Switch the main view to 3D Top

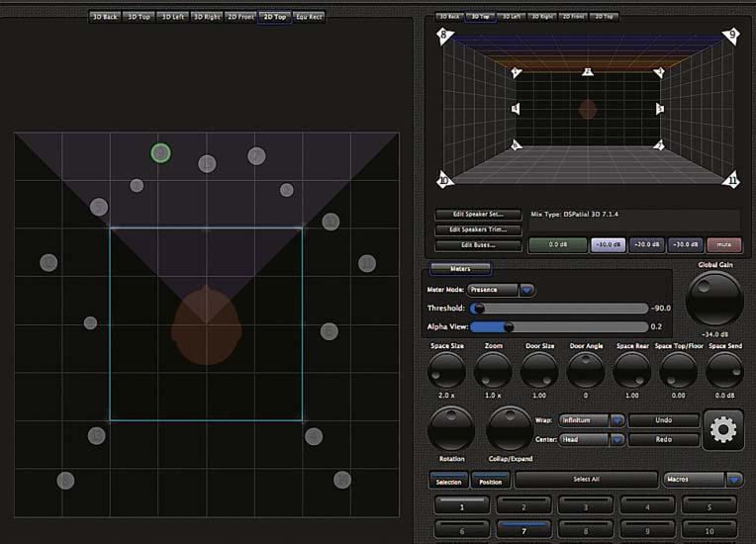tap(139, 17)
